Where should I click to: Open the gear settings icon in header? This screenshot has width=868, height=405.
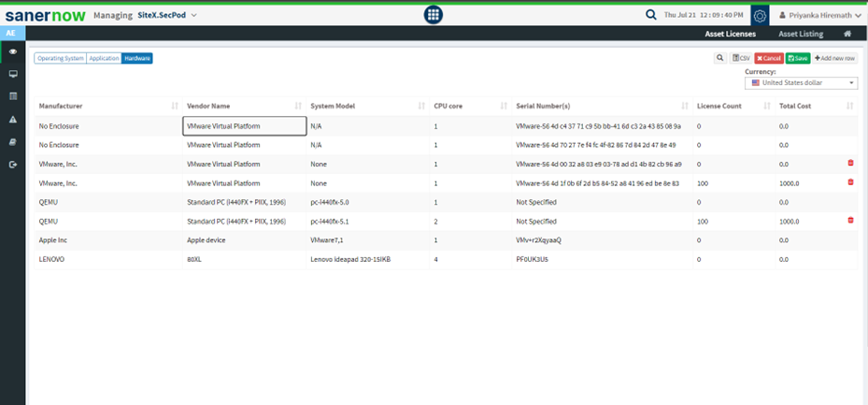point(760,16)
